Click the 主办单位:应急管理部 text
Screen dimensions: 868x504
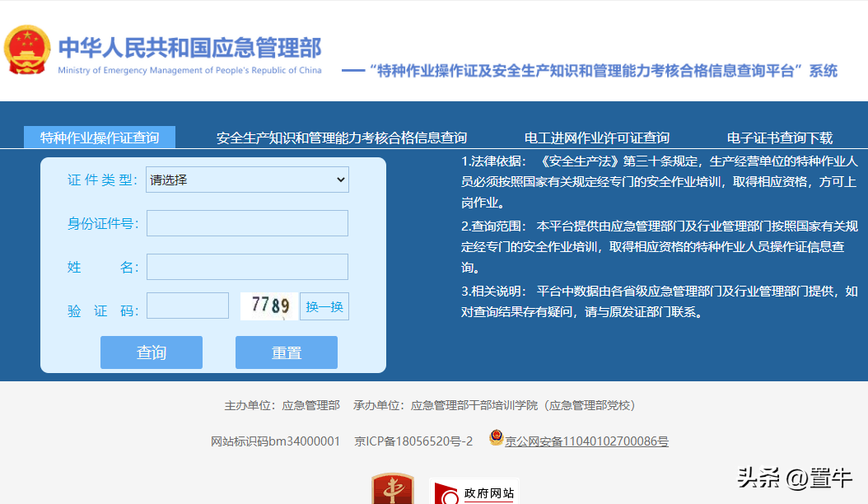click(282, 405)
